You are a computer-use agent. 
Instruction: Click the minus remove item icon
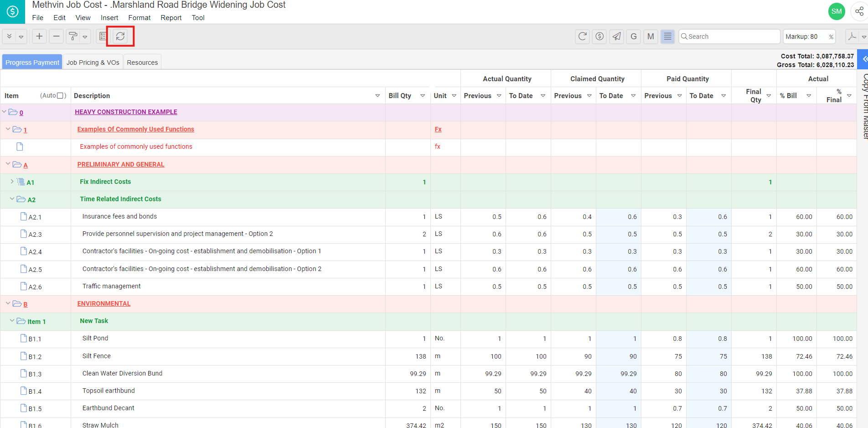[x=56, y=37]
